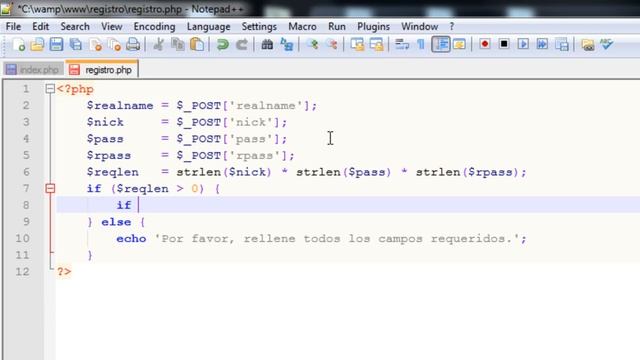
Task: Click the ?> closing tag
Action: pyautogui.click(x=64, y=272)
